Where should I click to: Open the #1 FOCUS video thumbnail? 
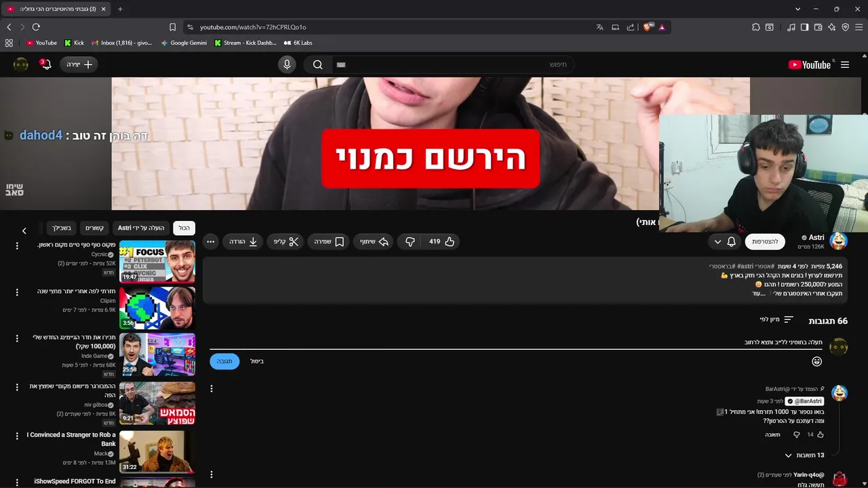click(x=157, y=262)
